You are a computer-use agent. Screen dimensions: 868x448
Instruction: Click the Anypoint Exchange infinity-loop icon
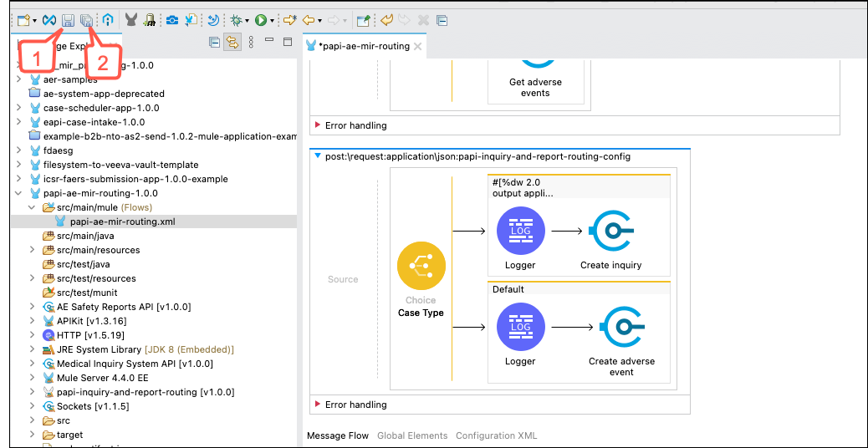click(x=49, y=20)
